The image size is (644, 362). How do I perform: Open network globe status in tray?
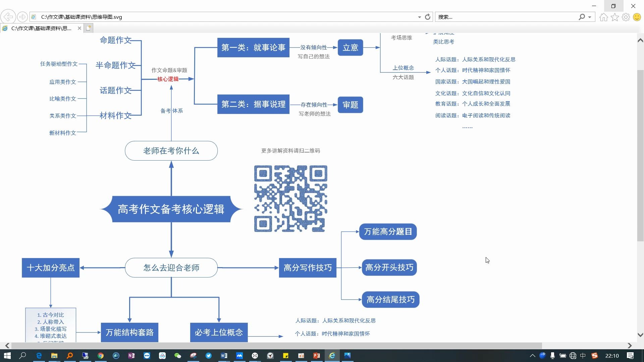pyautogui.click(x=573, y=356)
